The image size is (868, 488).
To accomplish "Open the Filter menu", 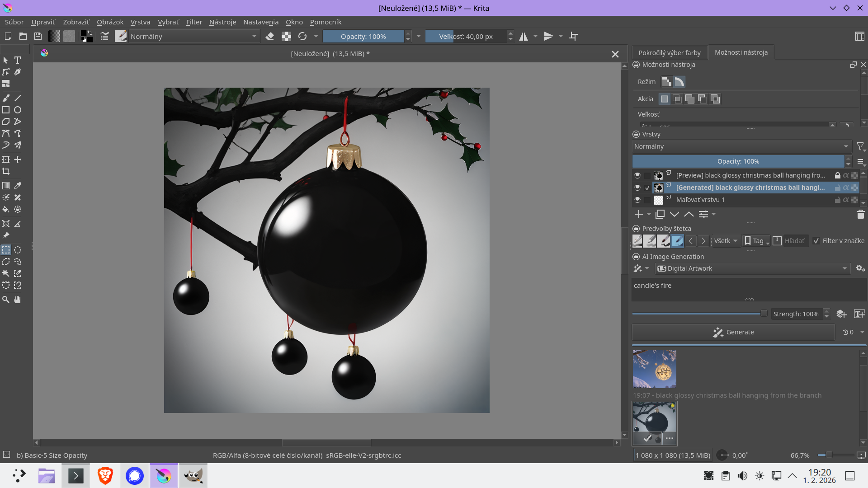I will pyautogui.click(x=194, y=22).
